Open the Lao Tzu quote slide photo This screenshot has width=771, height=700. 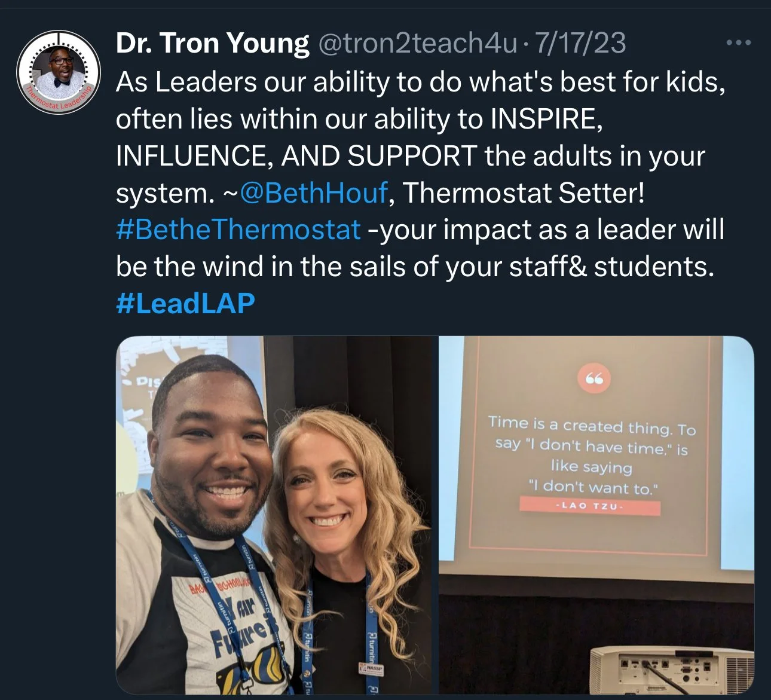596,515
